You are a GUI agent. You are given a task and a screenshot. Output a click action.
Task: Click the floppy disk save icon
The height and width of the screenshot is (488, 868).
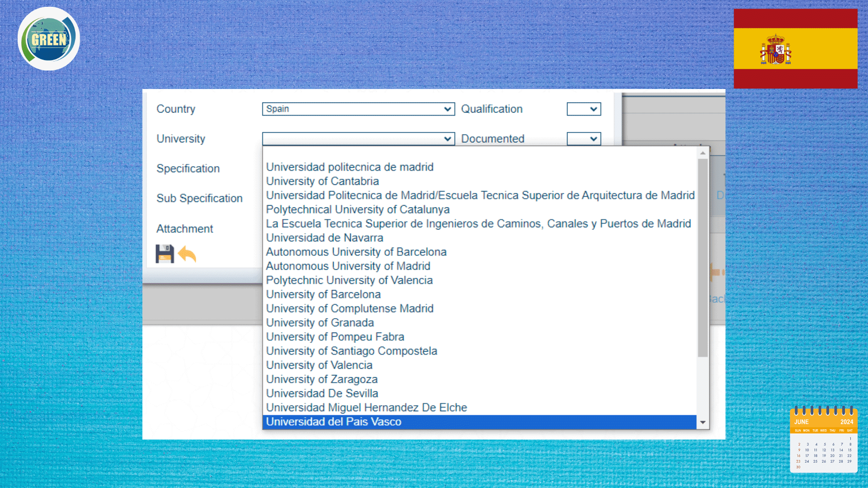coord(165,254)
